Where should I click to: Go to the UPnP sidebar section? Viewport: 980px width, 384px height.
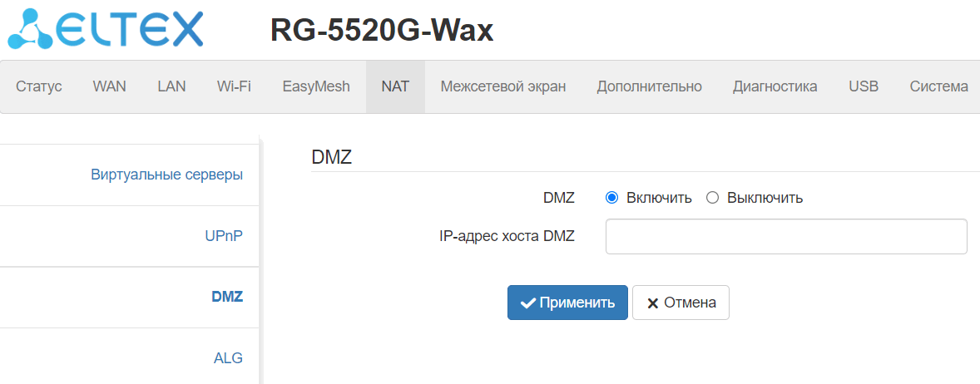[224, 236]
